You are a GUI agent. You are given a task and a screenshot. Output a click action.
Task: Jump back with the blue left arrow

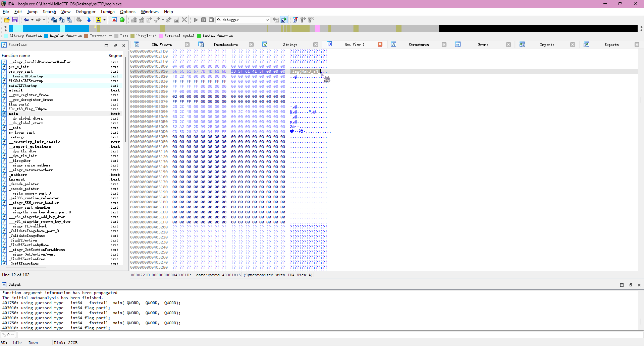[x=26, y=20]
